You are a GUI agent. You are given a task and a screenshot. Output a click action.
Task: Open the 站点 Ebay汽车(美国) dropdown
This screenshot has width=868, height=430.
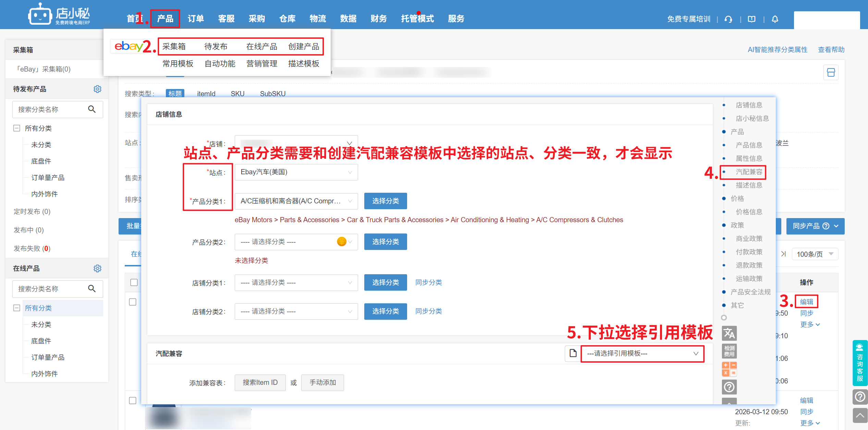(x=296, y=172)
